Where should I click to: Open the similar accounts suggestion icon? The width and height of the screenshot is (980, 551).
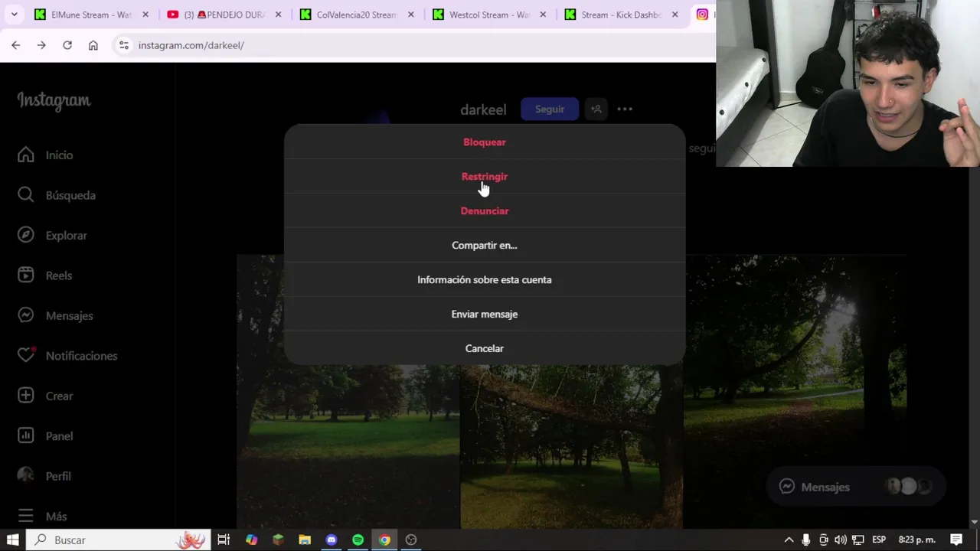point(596,109)
